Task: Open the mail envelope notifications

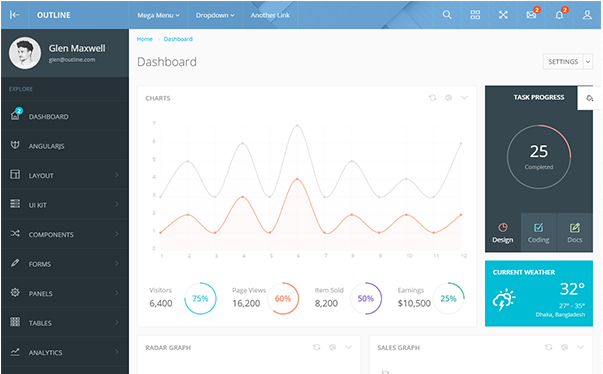Action: click(531, 15)
